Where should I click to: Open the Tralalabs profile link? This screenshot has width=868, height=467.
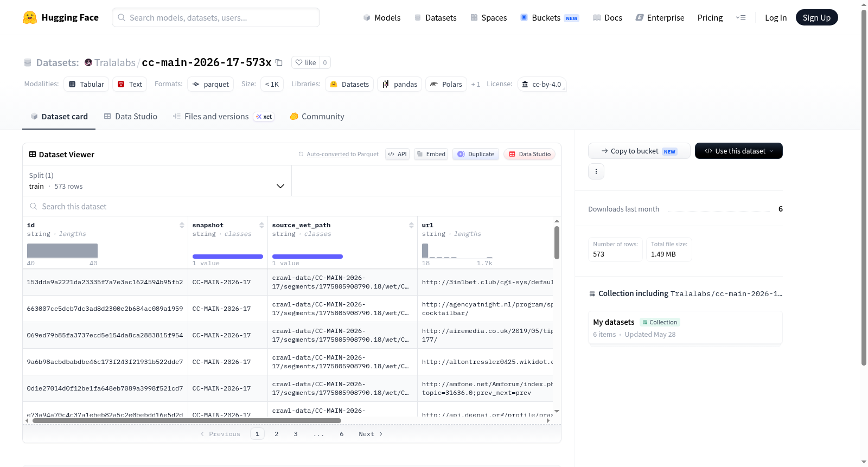click(115, 62)
